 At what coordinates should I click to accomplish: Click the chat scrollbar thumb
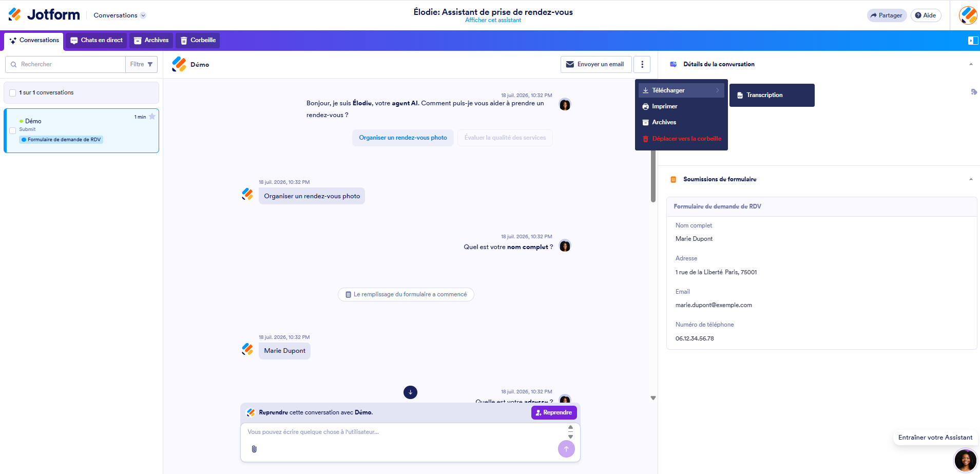tap(653, 176)
